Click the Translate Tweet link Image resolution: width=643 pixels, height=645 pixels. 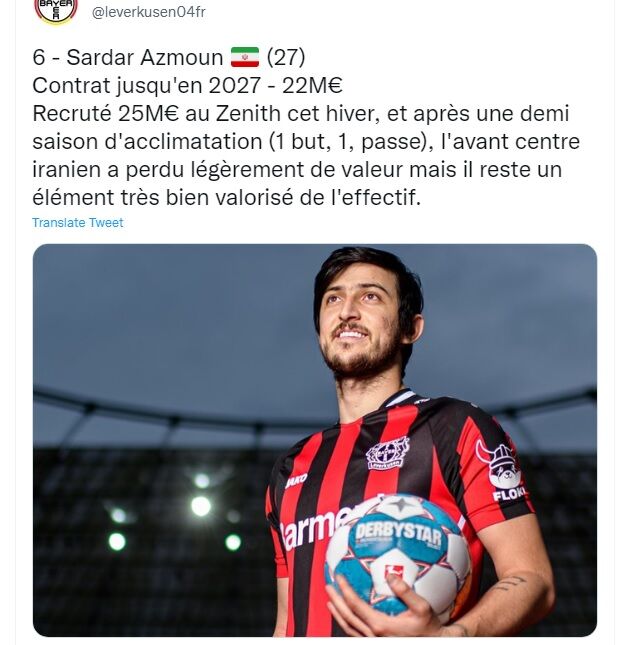pyautogui.click(x=78, y=223)
